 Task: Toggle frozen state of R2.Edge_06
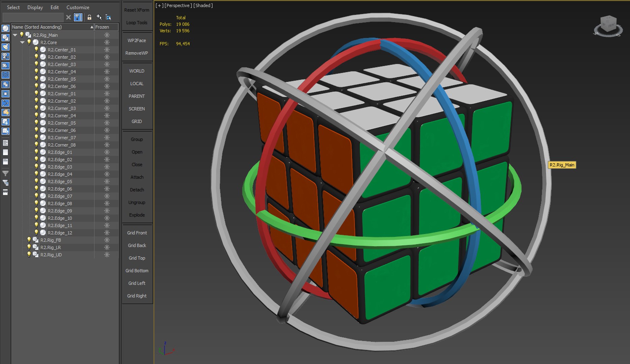pyautogui.click(x=107, y=189)
